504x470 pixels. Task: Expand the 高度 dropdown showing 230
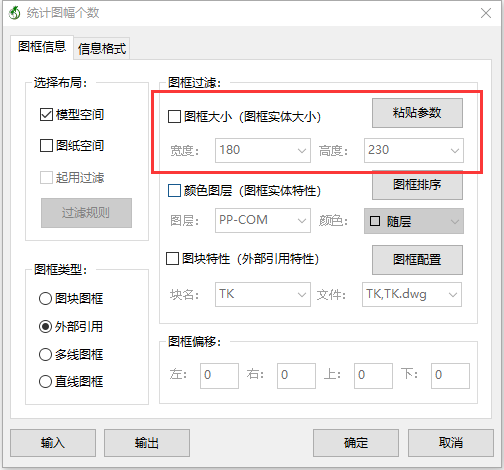[x=414, y=151]
